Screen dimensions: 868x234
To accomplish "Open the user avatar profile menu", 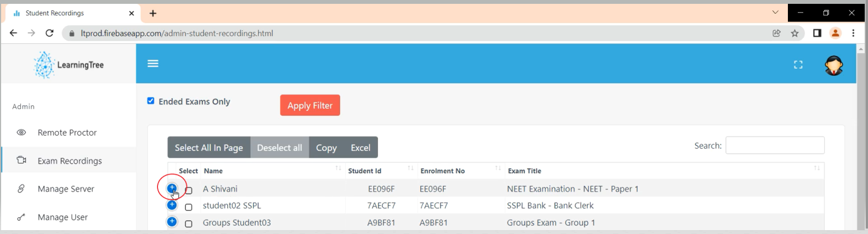I will 833,65.
